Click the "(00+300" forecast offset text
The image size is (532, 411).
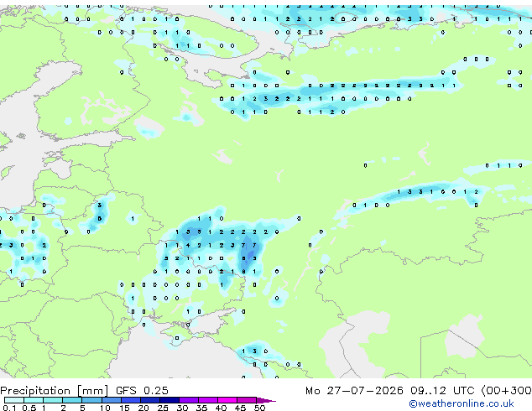pos(506,391)
